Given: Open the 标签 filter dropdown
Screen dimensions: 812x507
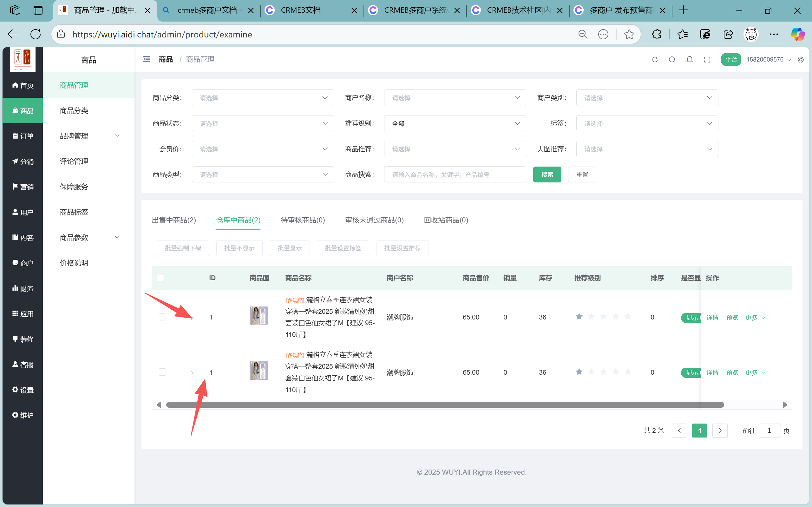Looking at the screenshot, I should click(x=647, y=123).
